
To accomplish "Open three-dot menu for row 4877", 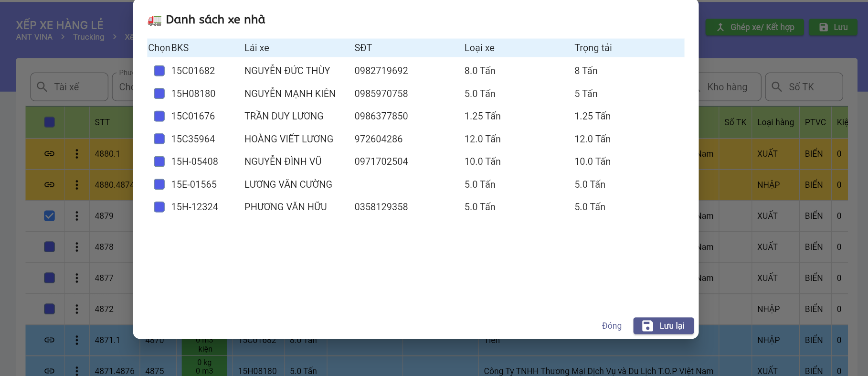I will pos(76,278).
